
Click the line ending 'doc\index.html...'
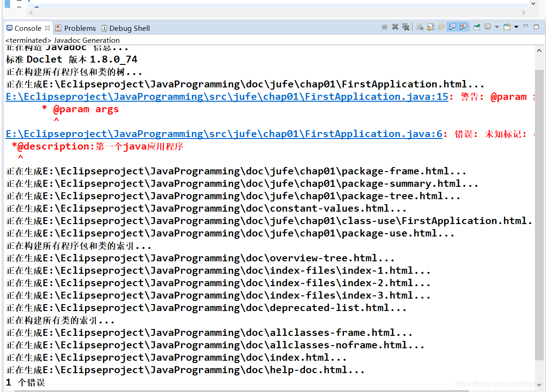coord(176,358)
